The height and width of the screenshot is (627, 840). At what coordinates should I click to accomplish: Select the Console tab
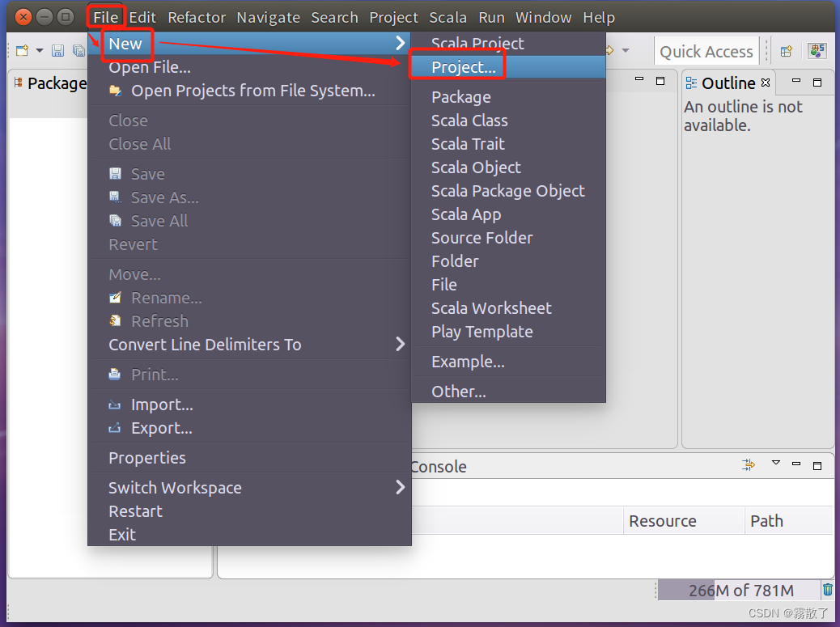point(439,466)
